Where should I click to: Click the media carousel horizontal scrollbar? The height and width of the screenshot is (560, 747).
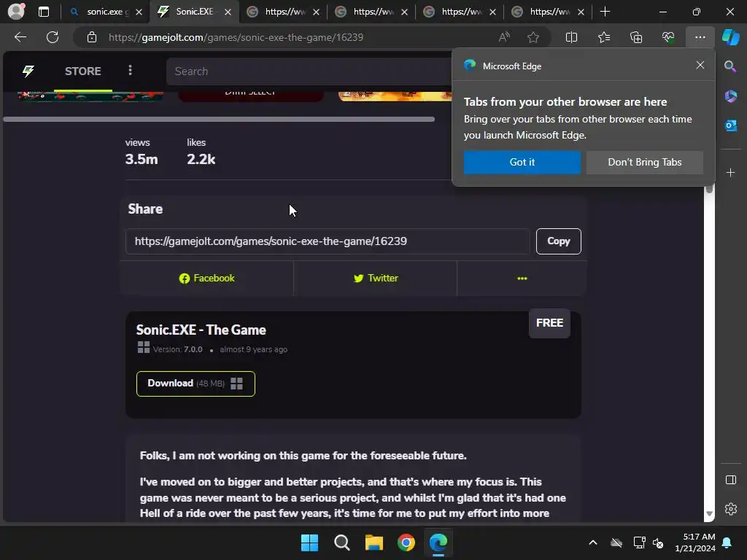tap(219, 119)
